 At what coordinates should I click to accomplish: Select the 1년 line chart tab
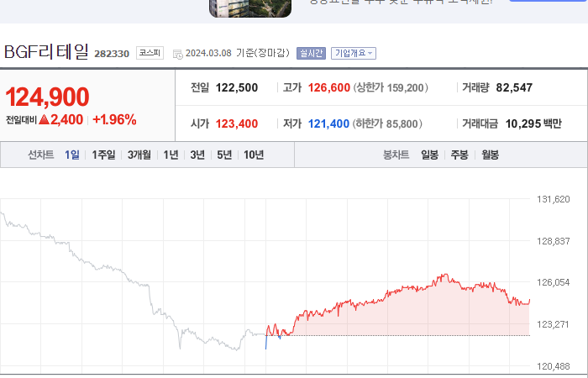[171, 155]
